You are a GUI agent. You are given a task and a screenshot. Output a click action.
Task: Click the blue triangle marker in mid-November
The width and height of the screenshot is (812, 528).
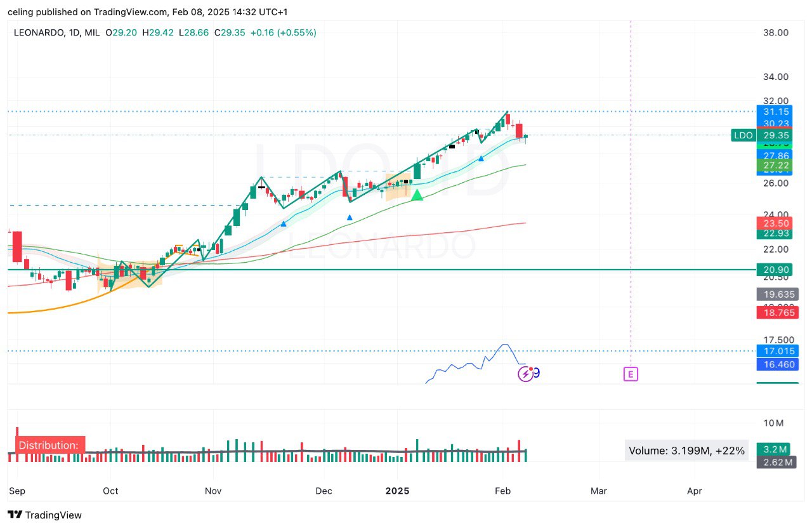coord(284,223)
